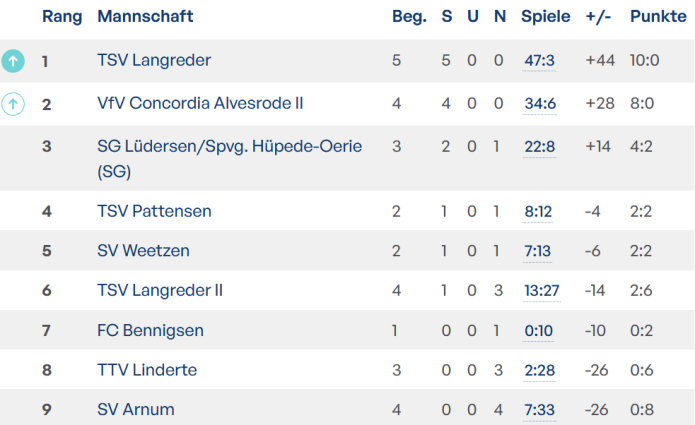The height and width of the screenshot is (425, 695).
Task: Click SV Weetzen team name
Action: 143,251
